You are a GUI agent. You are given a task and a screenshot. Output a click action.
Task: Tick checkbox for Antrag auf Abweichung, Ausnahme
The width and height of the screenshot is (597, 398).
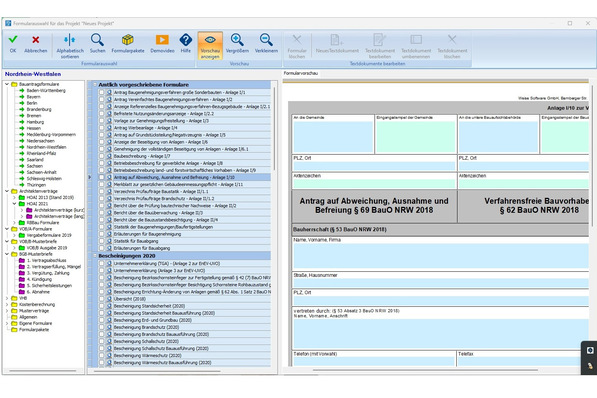(x=102, y=177)
